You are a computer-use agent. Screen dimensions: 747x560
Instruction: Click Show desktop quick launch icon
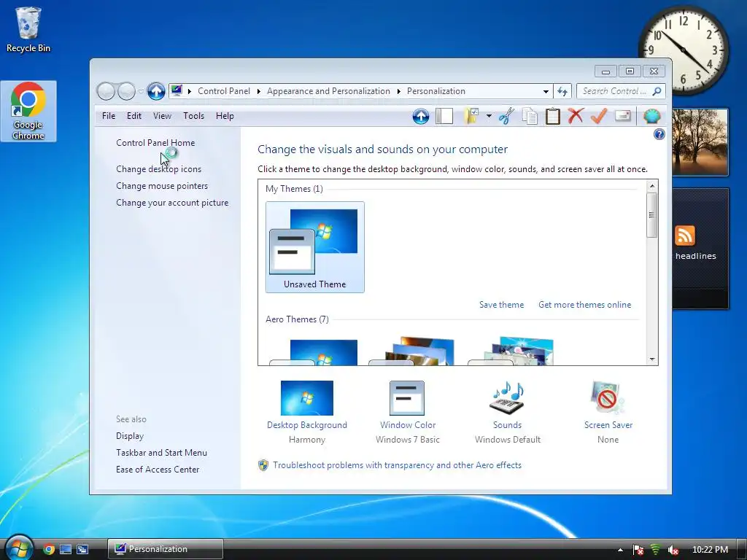(x=66, y=549)
